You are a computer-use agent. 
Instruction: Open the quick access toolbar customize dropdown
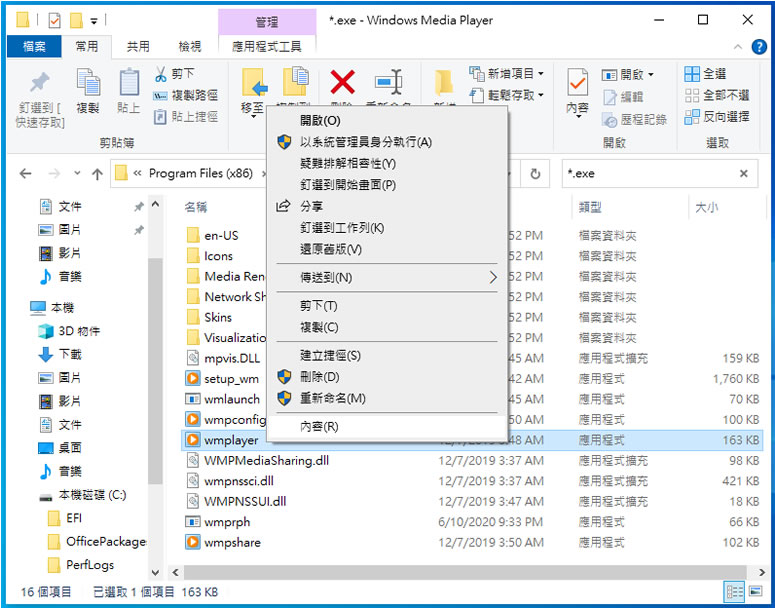pyautogui.click(x=93, y=21)
